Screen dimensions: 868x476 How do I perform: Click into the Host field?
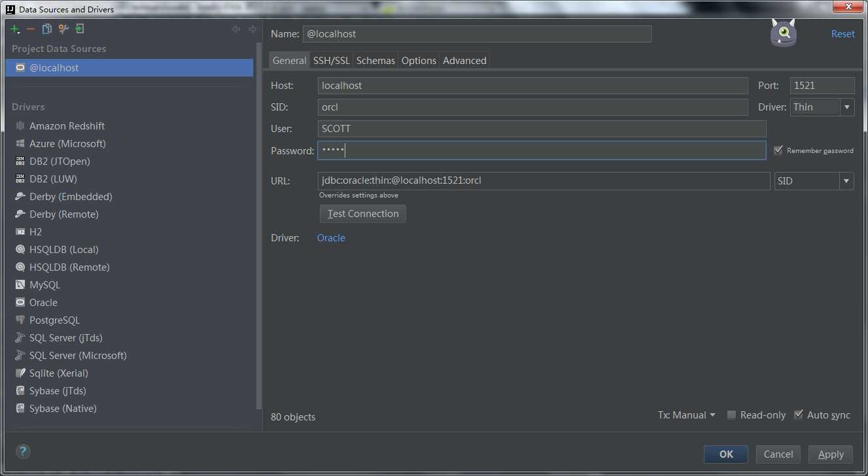(x=533, y=86)
